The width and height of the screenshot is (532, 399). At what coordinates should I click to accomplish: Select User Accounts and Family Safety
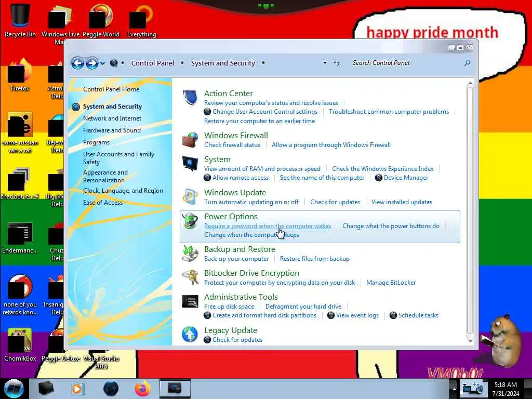[119, 158]
